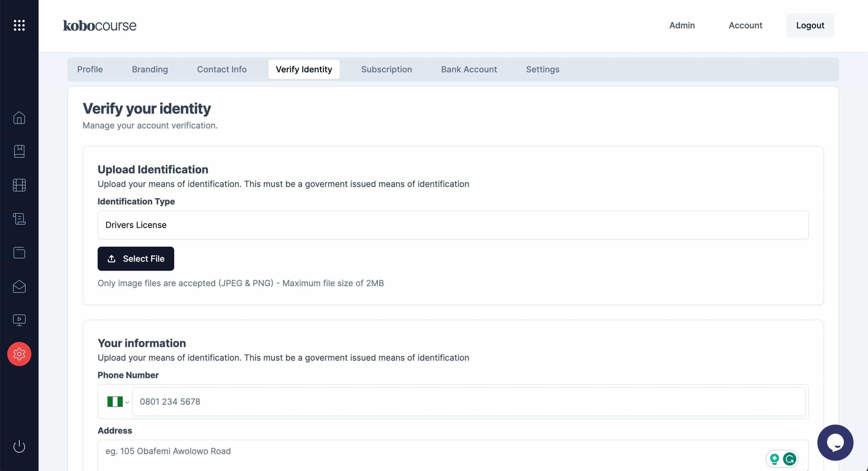Focus the Phone Number input field
The width and height of the screenshot is (868, 471).
[x=469, y=402]
